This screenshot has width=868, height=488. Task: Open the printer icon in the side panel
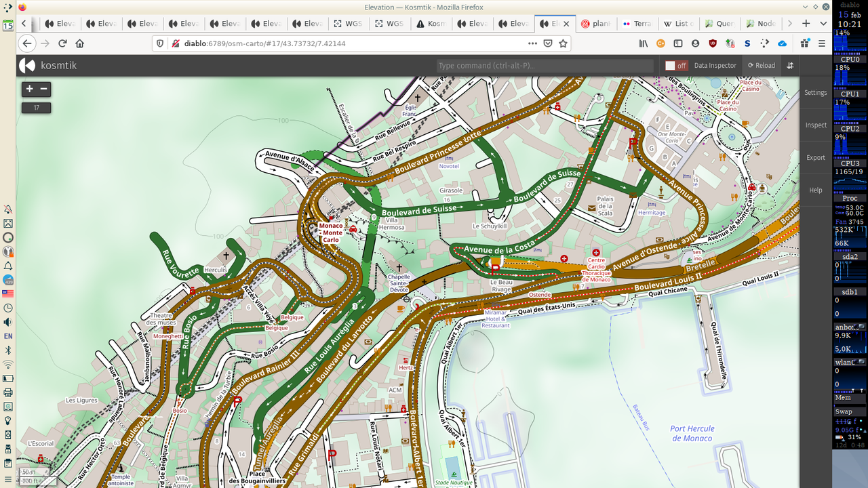click(x=8, y=392)
